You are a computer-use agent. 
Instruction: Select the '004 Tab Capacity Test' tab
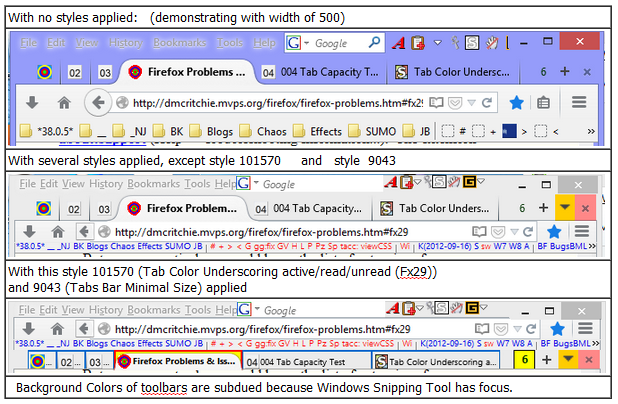pos(305,361)
